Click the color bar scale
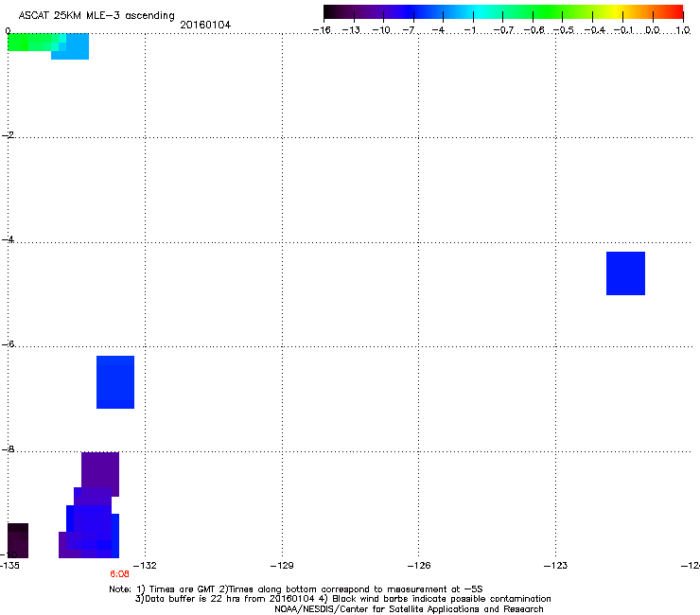Screen dimensions: 700x615 (503, 12)
